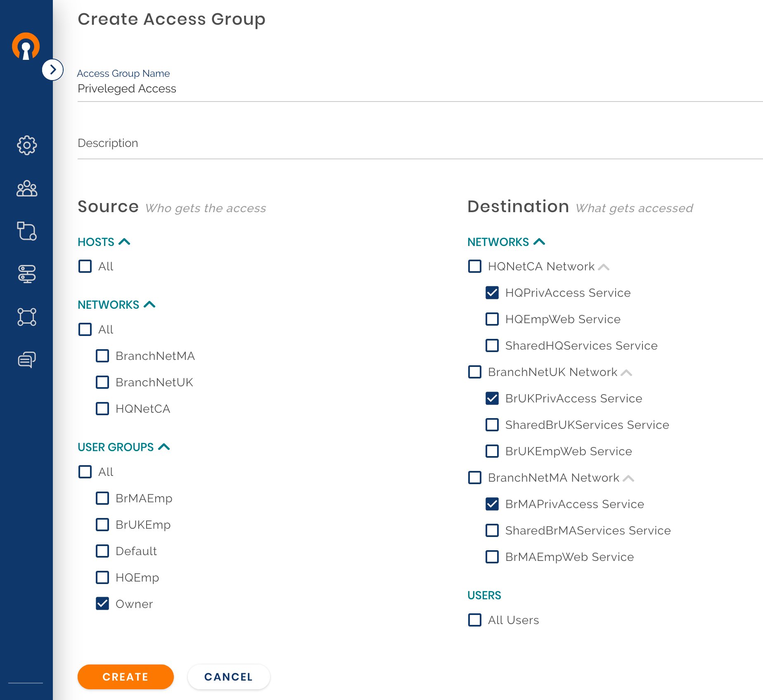This screenshot has width=763, height=700.
Task: Collapse the USER GROUPS section
Action: click(x=164, y=447)
